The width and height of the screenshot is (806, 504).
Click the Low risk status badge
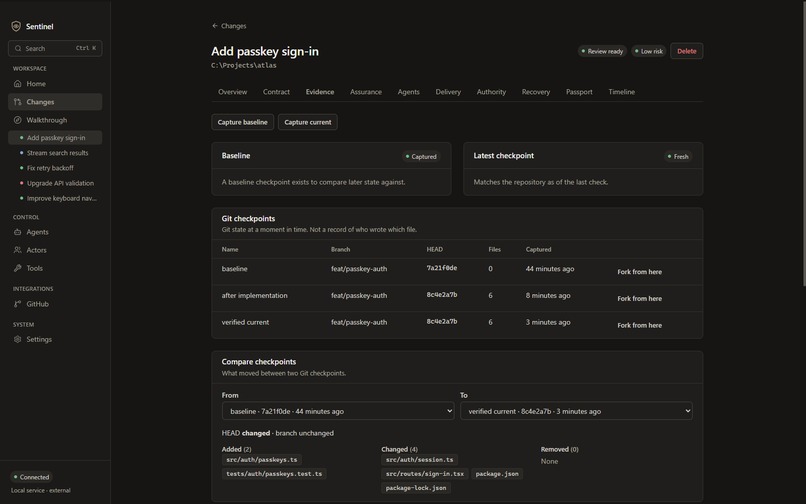click(649, 51)
